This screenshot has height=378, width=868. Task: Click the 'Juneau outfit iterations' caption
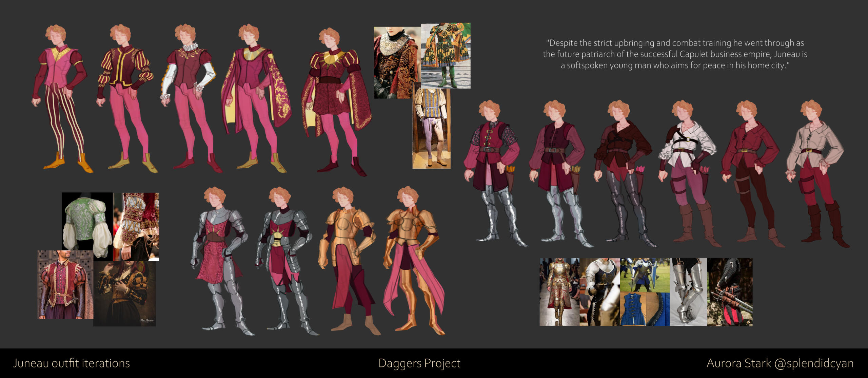[x=71, y=363]
